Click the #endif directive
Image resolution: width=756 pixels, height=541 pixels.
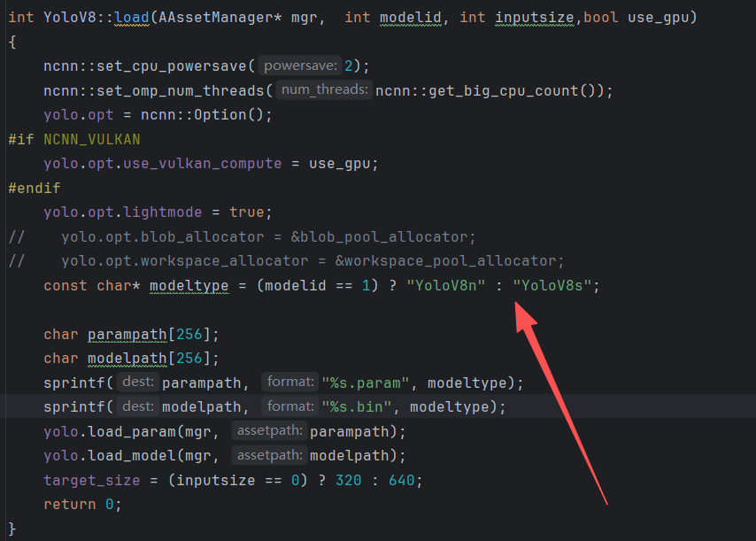click(35, 188)
